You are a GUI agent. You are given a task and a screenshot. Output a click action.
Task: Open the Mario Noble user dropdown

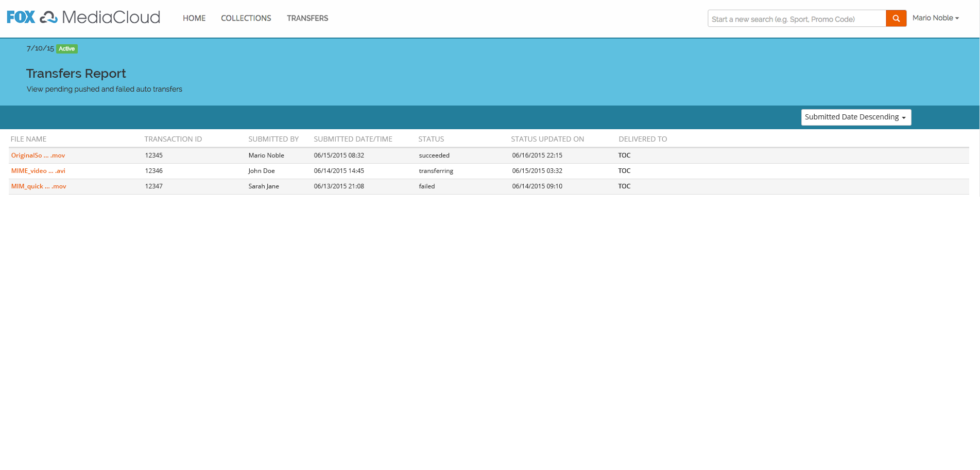[935, 18]
